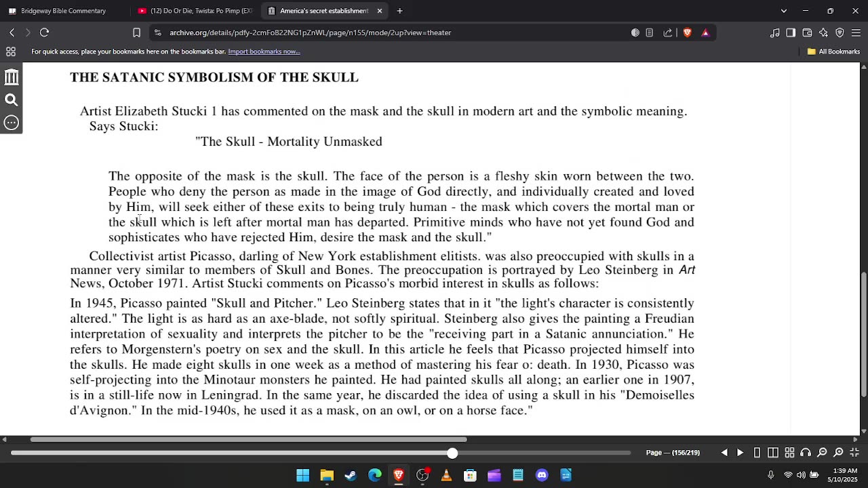Open volume control in system tray
Image resolution: width=868 pixels, height=488 pixels.
(801, 475)
